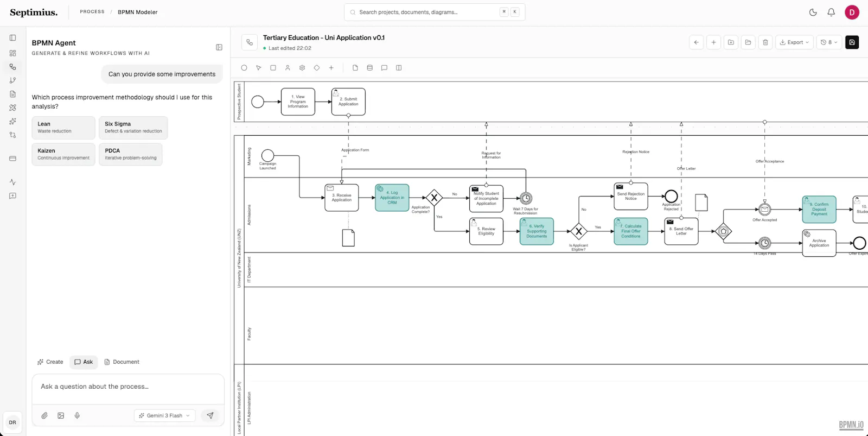This screenshot has width=868, height=436.
Task: Select the service task gear tool
Action: [x=302, y=68]
